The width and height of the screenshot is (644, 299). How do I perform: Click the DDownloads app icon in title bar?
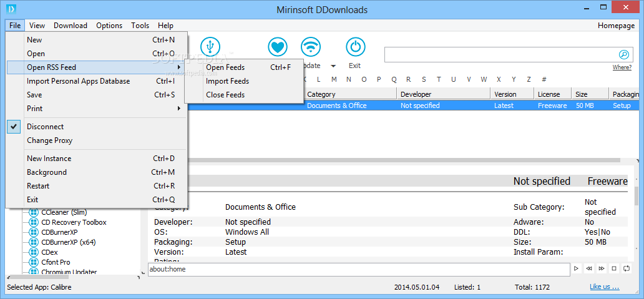point(12,9)
